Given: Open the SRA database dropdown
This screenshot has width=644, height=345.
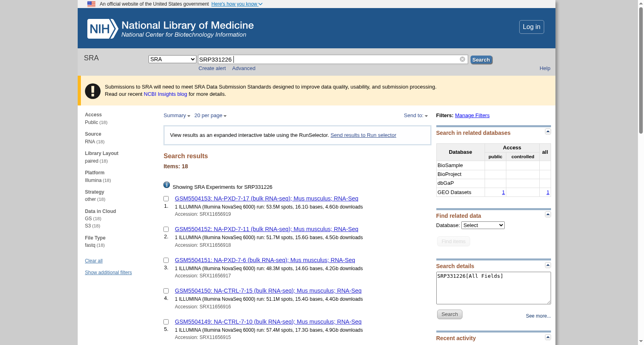Looking at the screenshot, I should click(172, 59).
